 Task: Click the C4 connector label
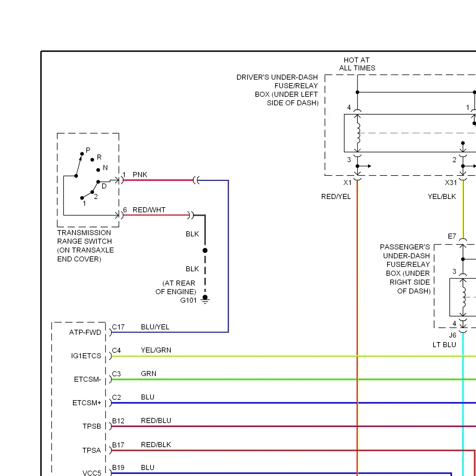point(116,350)
